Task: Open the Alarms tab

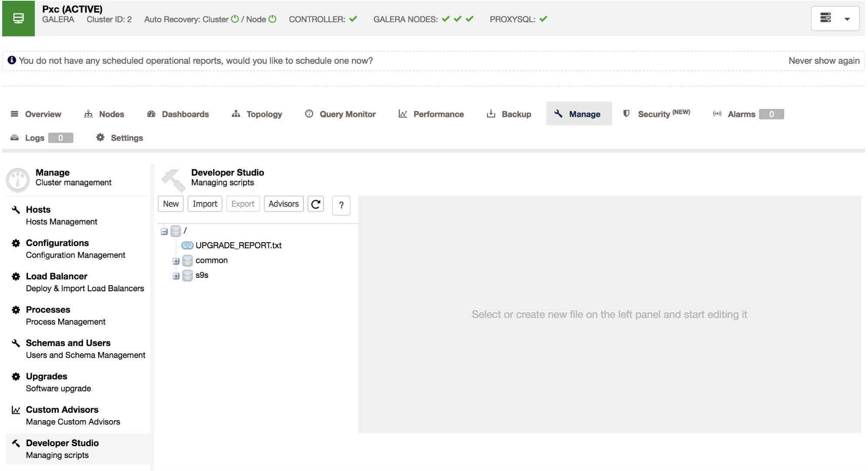Action: pos(748,114)
